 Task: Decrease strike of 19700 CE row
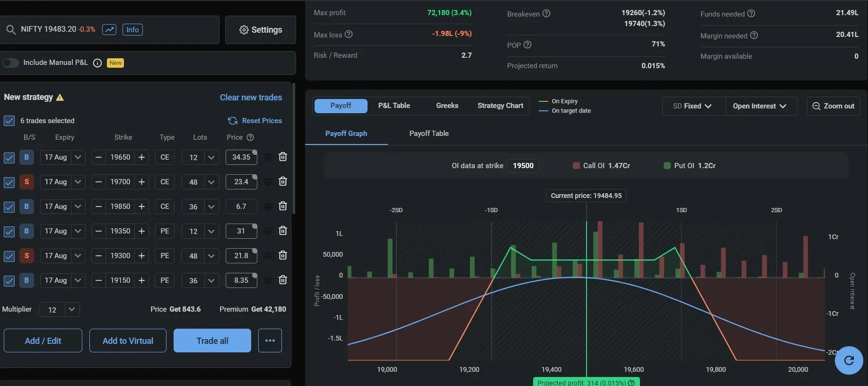click(98, 182)
